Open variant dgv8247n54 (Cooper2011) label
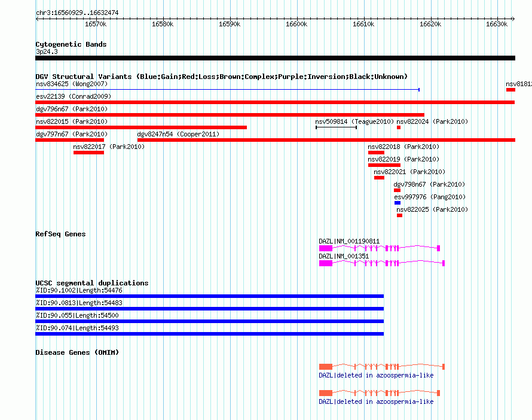Image resolution: width=532 pixels, height=420 pixels. [178, 134]
